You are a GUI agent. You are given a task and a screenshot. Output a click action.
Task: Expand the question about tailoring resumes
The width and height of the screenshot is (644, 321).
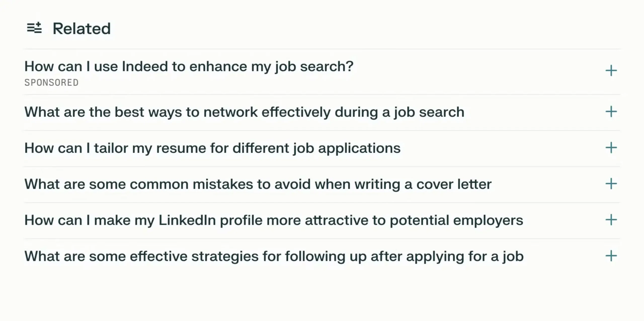point(213,148)
